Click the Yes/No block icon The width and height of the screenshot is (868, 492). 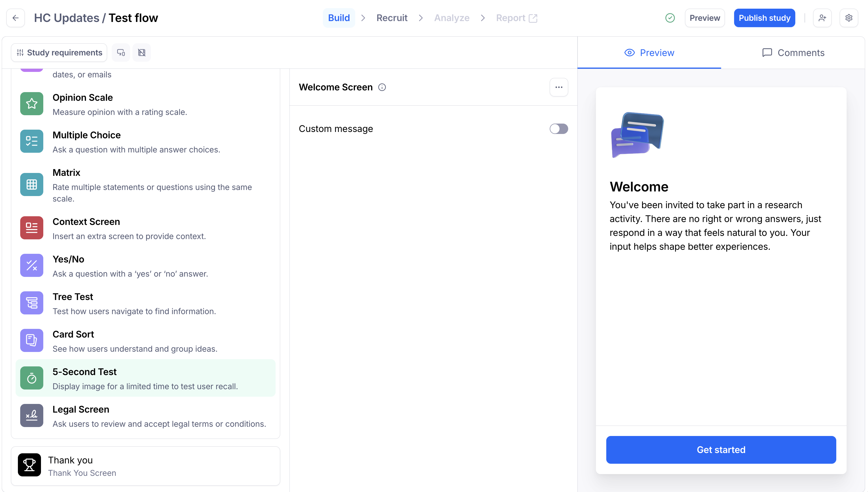(x=32, y=265)
